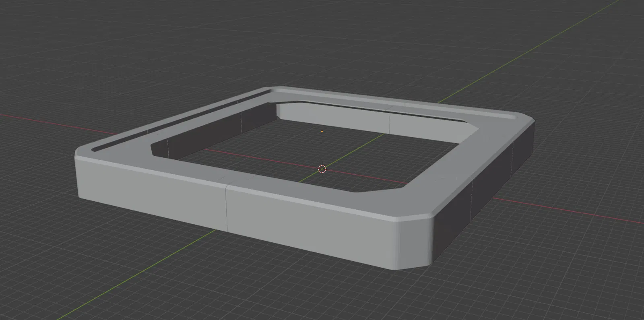Select the small orange object origin dot
Viewport: 644px width, 320px height.
[322, 132]
